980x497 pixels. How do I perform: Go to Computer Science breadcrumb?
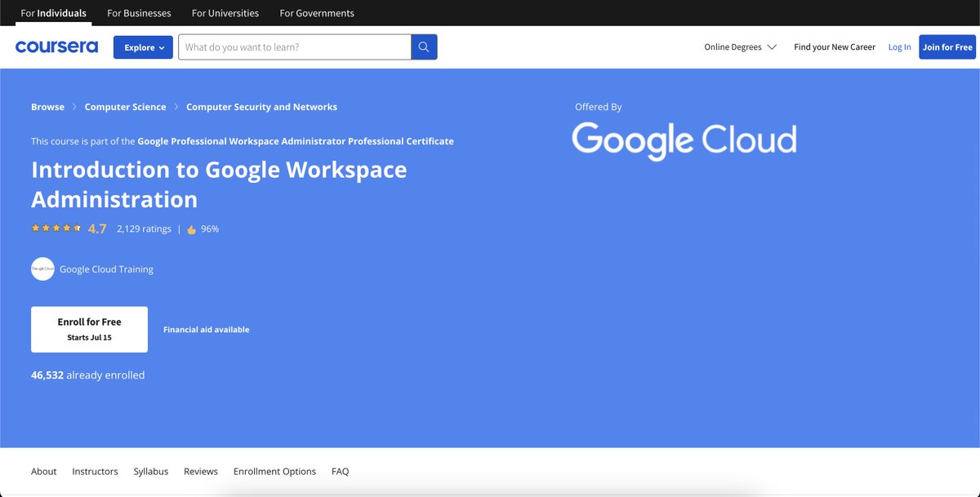click(x=125, y=107)
